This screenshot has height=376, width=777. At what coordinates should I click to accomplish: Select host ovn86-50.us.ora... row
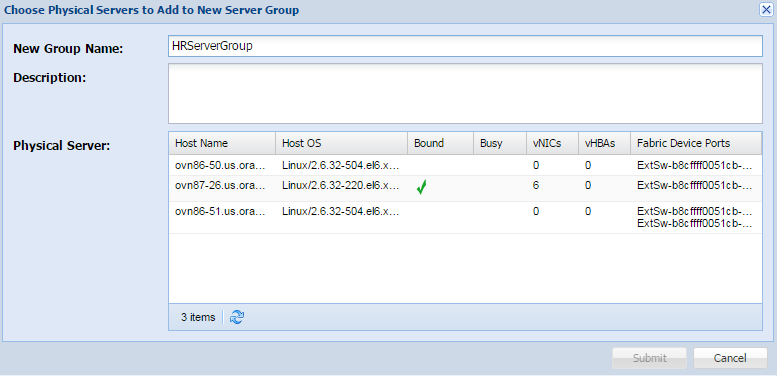[465, 165]
